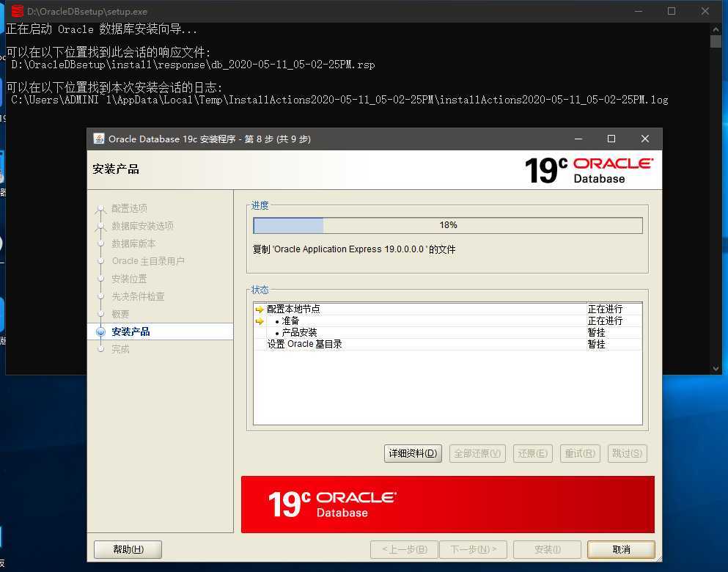The image size is (728, 572).
Task: Click the console scrollbar down arrow
Action: tap(716, 368)
